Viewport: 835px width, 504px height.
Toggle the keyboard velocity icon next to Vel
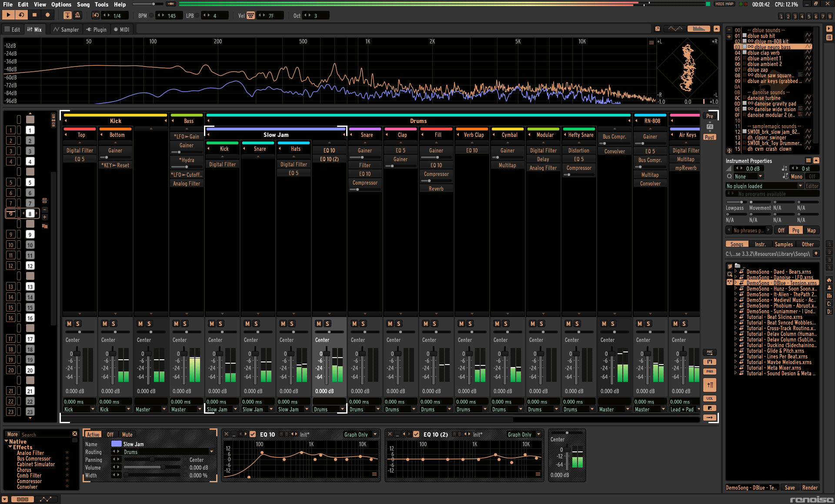pyautogui.click(x=251, y=15)
